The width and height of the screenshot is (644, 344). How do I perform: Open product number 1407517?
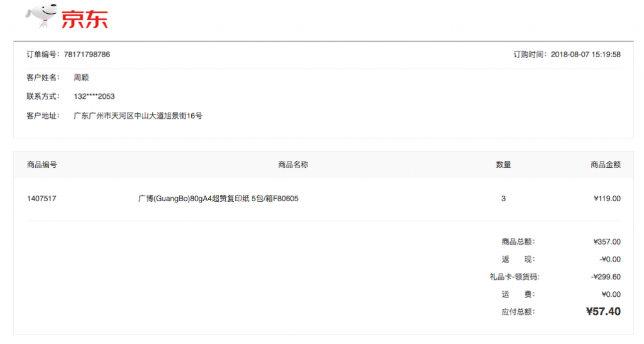(42, 199)
